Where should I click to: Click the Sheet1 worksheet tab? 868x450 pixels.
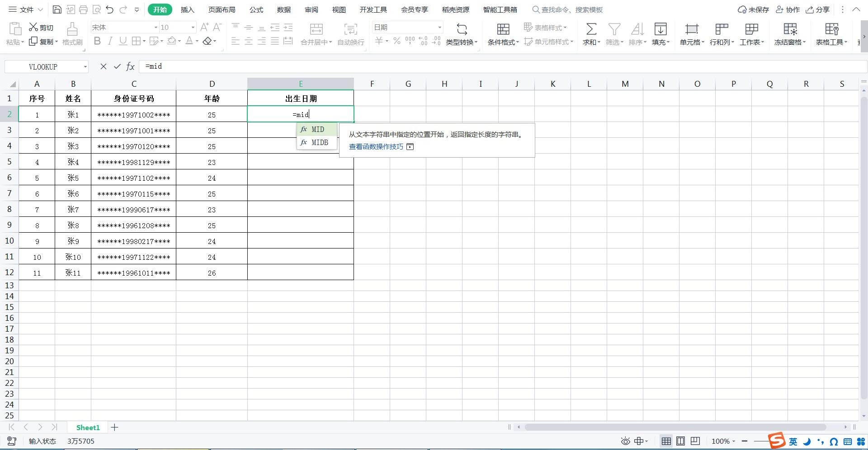coord(88,427)
